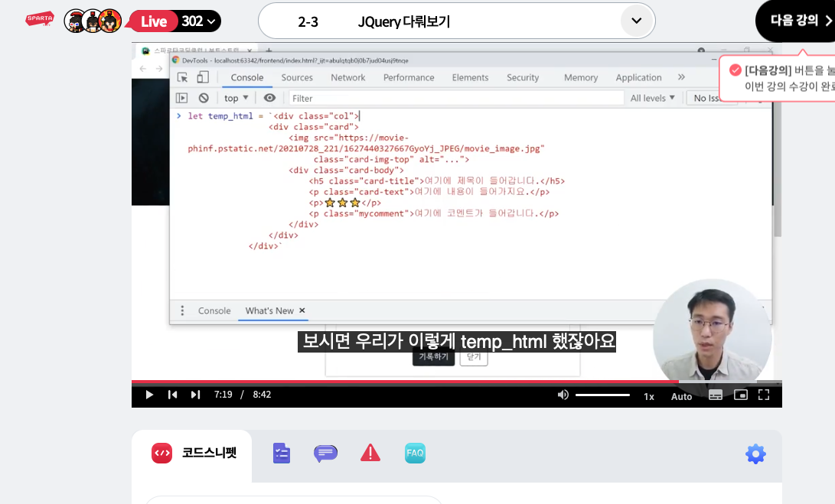Open the top JavaScript context dropdown
The image size is (835, 504).
236,98
